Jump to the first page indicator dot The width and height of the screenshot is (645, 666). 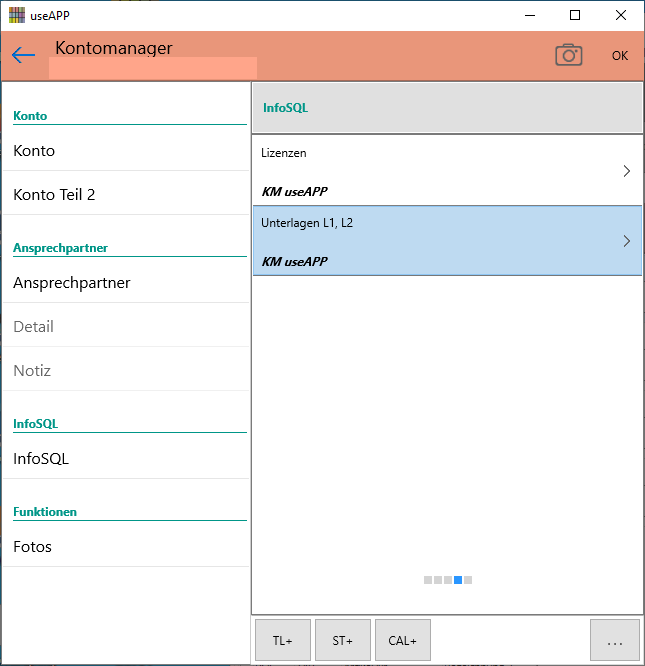[428, 580]
